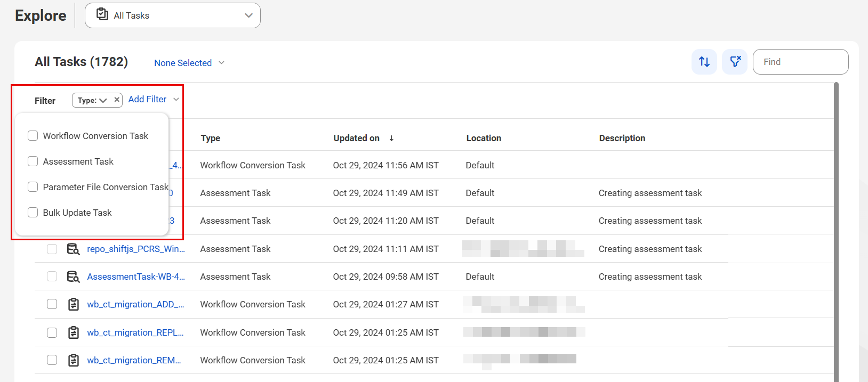Select the wb_ct_migration_ADD row checkbox

click(x=52, y=304)
